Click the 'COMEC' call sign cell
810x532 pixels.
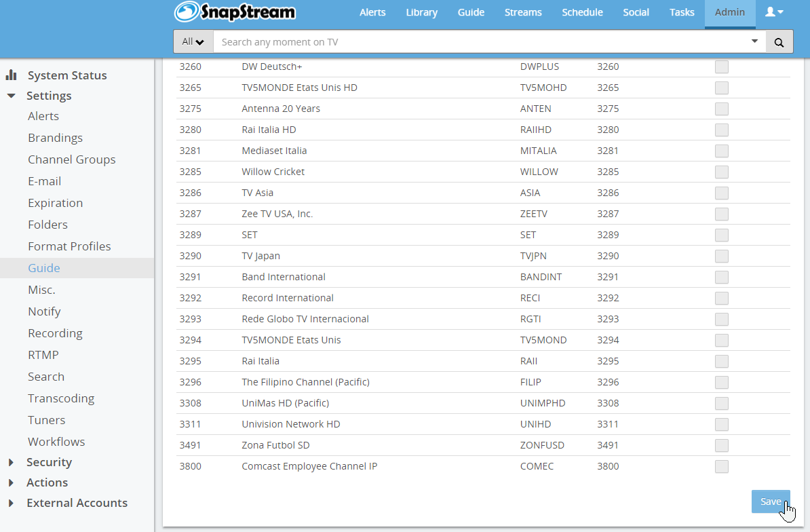537,466
